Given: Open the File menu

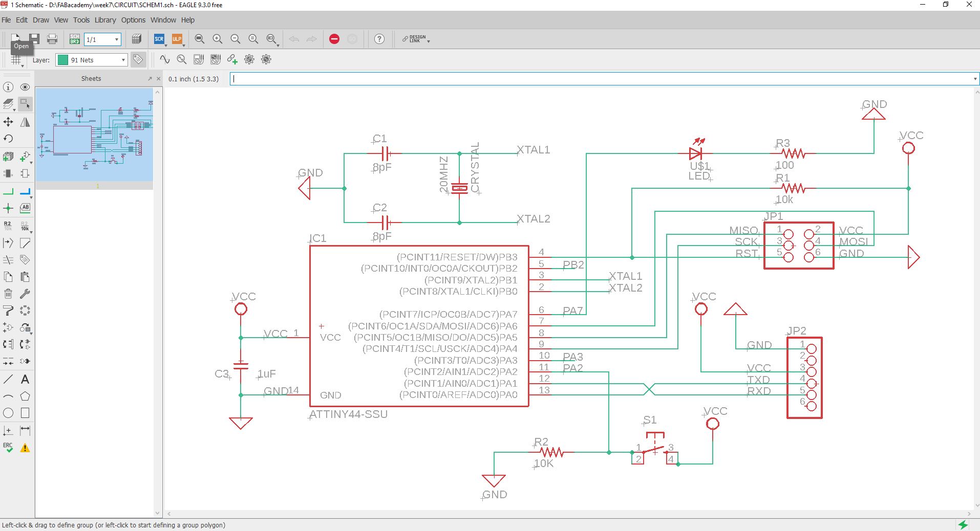Looking at the screenshot, I should (6, 20).
